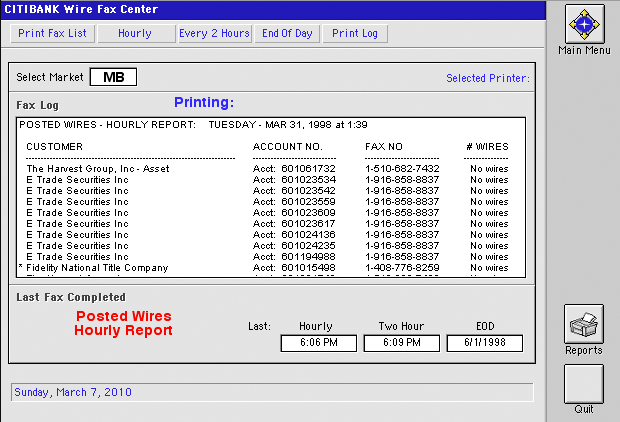Click account number 601023542

pyautogui.click(x=308, y=191)
